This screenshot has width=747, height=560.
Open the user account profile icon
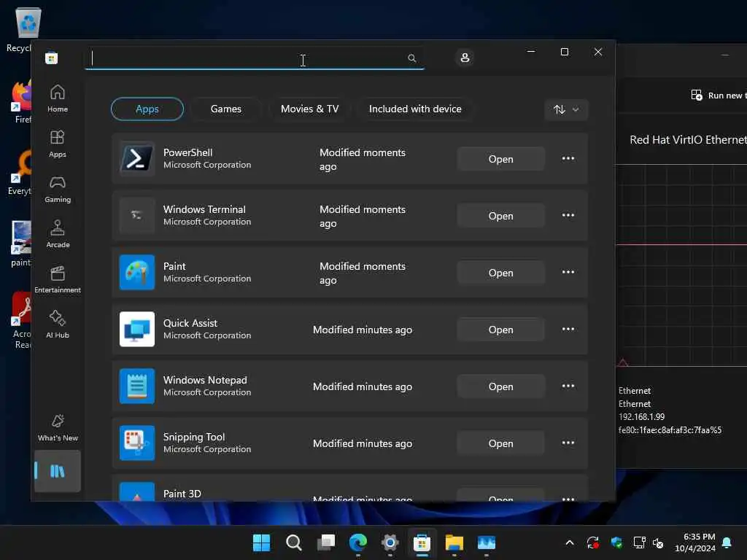tap(465, 58)
